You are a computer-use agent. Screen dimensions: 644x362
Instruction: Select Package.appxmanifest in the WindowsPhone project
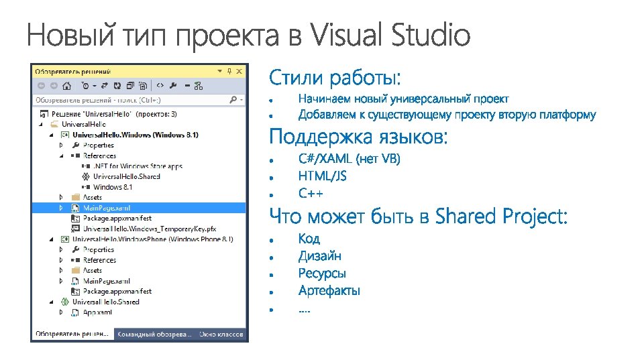[x=117, y=292]
